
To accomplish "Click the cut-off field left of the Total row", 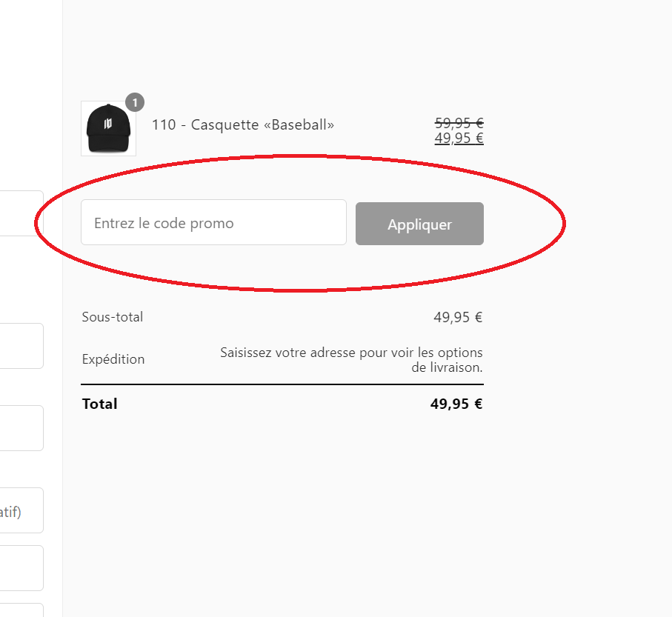I will [x=21, y=427].
